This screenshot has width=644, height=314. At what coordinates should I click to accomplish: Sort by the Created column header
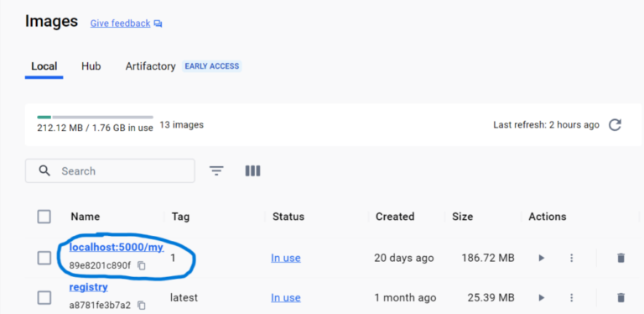tap(395, 217)
